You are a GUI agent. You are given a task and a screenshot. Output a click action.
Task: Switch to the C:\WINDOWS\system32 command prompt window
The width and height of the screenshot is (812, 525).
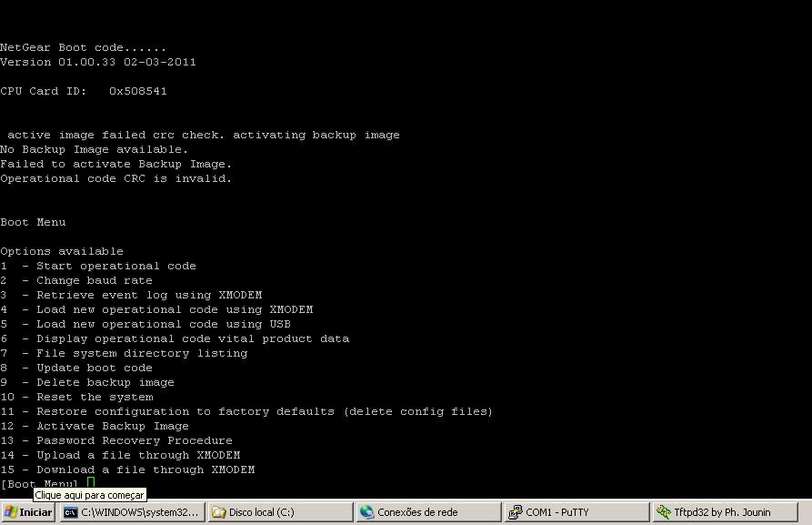[132, 512]
